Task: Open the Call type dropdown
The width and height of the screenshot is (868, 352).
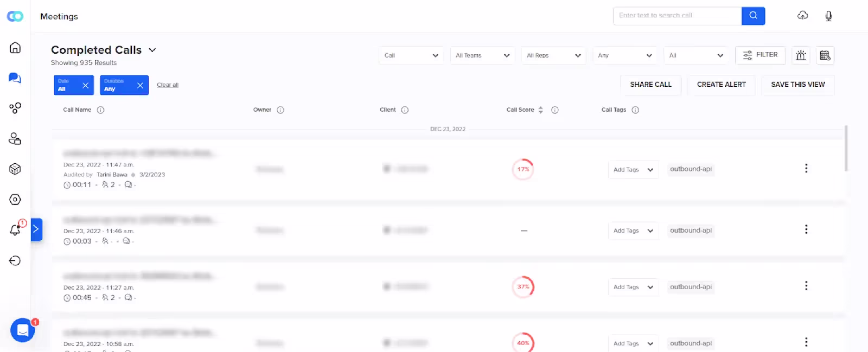Action: tap(411, 55)
